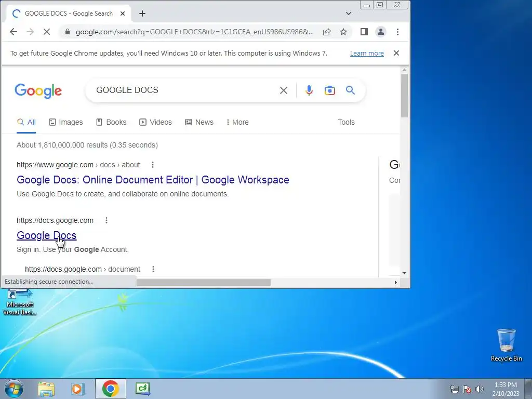
Task: Click the Google logo
Action: (x=38, y=91)
